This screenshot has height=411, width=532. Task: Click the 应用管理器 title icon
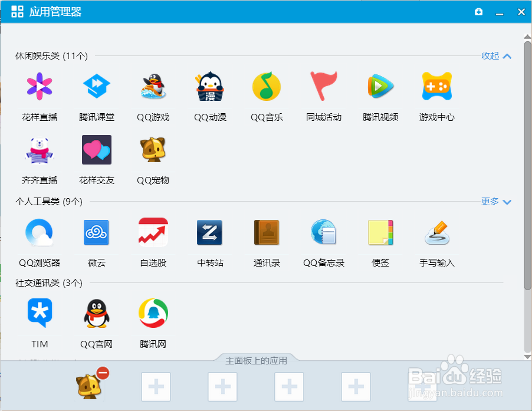pyautogui.click(x=17, y=12)
